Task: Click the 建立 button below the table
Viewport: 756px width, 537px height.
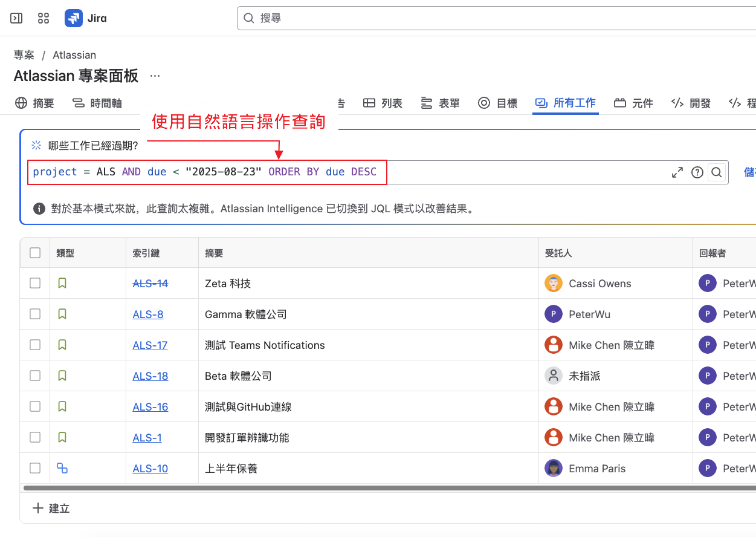Action: click(51, 508)
